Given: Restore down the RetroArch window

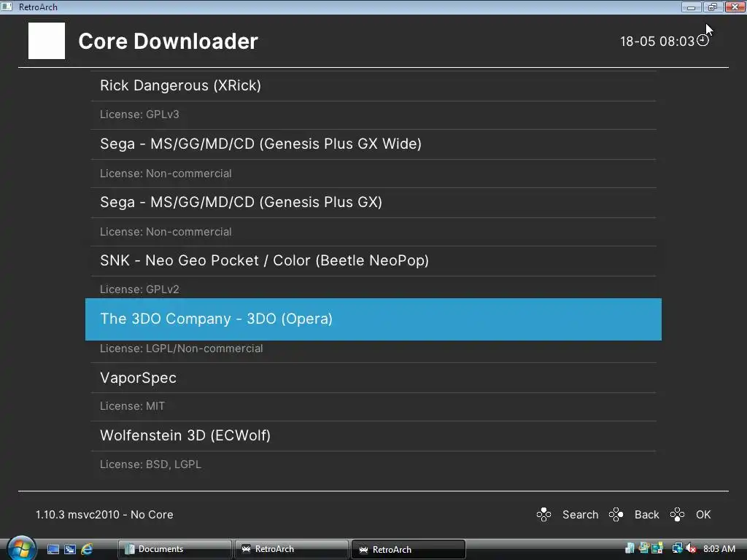Looking at the screenshot, I should 713,7.
